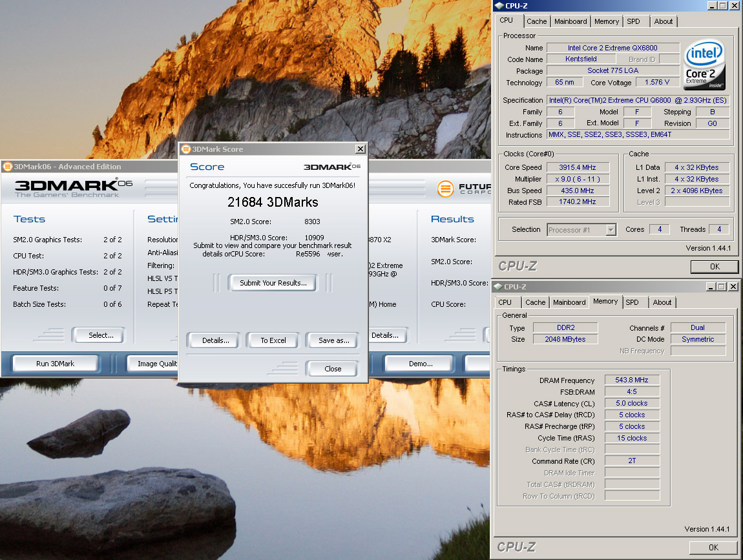The image size is (743, 560).
Task: Open the Processor selection dropdown
Action: 611,230
